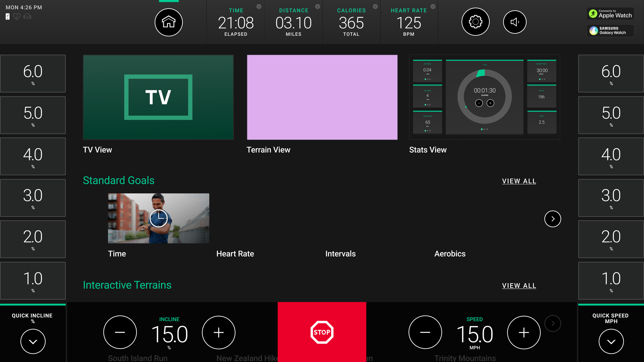The width and height of the screenshot is (644, 362).
Task: Choose the Aerobics goal
Action: point(450,254)
